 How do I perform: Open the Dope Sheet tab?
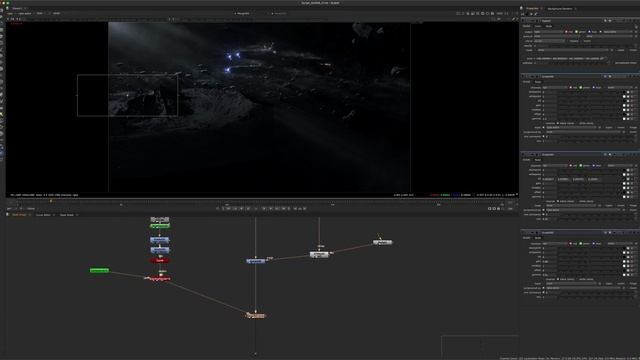[67, 215]
